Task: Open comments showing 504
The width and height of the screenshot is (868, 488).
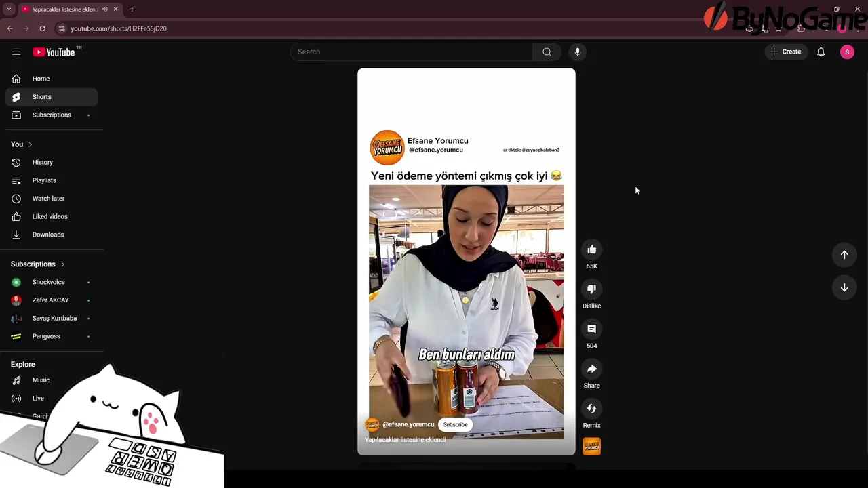Action: [x=591, y=329]
